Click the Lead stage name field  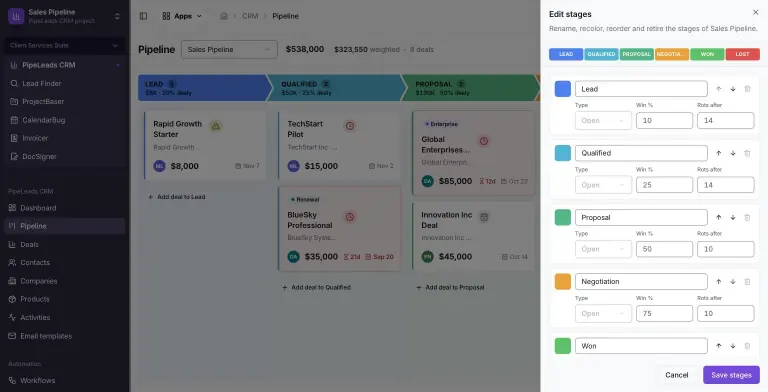click(641, 89)
